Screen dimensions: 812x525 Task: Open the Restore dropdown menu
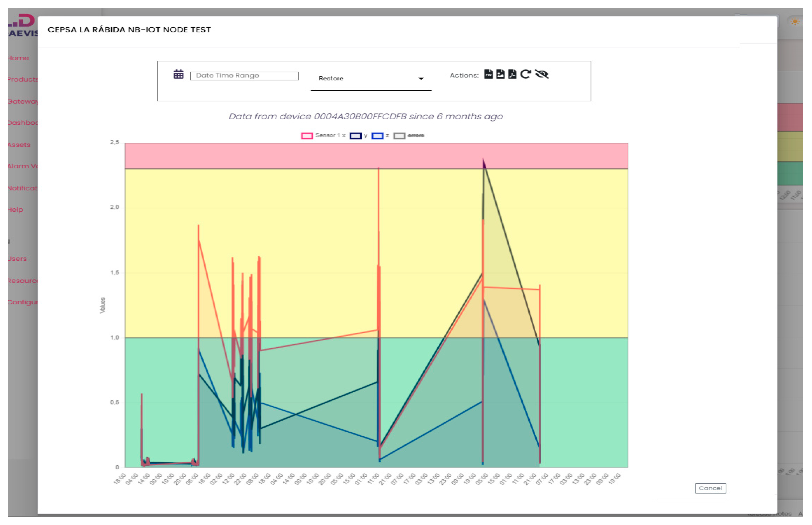pos(370,79)
